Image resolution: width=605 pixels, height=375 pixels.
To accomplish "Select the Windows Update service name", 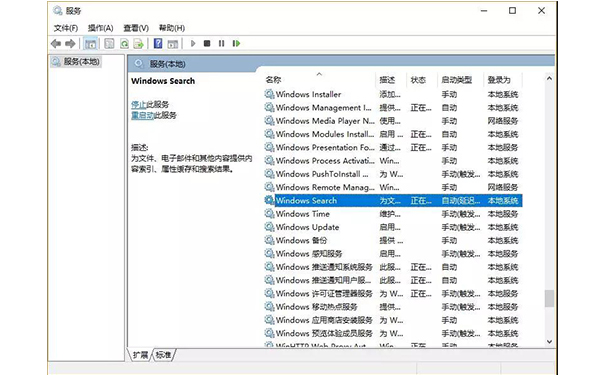I will 308,227.
